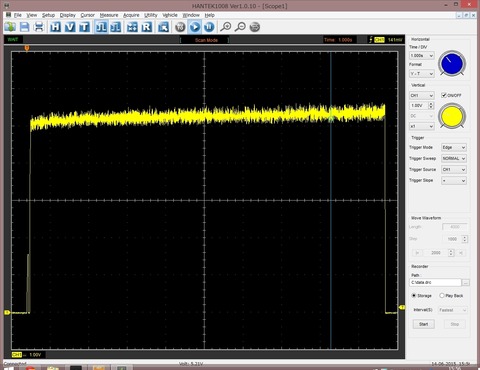This screenshot has width=480, height=370.
Task: Click the blue Pause icon
Action: (209, 27)
